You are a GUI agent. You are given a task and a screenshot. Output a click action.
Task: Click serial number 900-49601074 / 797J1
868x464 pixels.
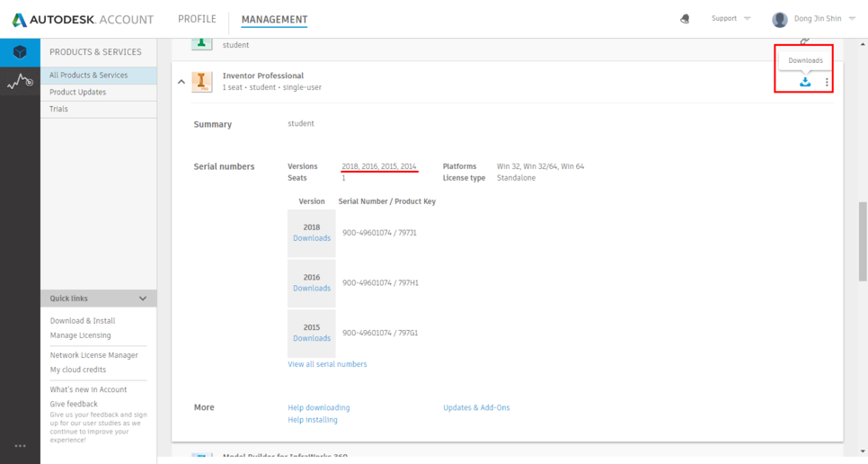(x=379, y=233)
